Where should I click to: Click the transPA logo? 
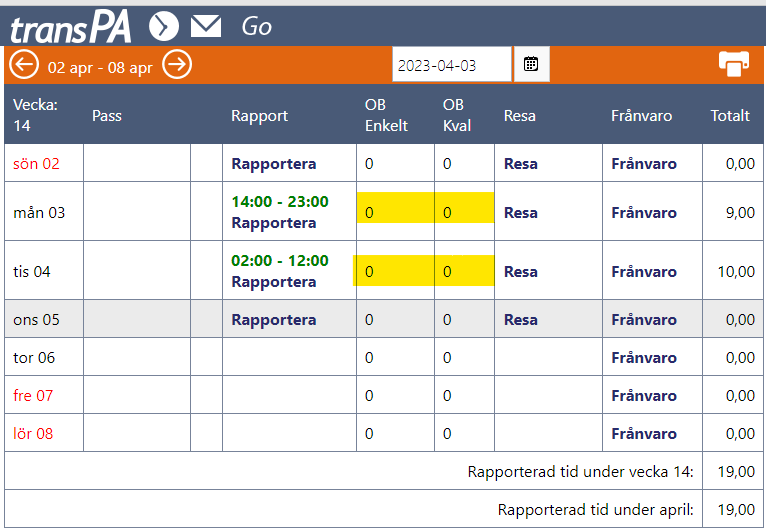pos(71,28)
